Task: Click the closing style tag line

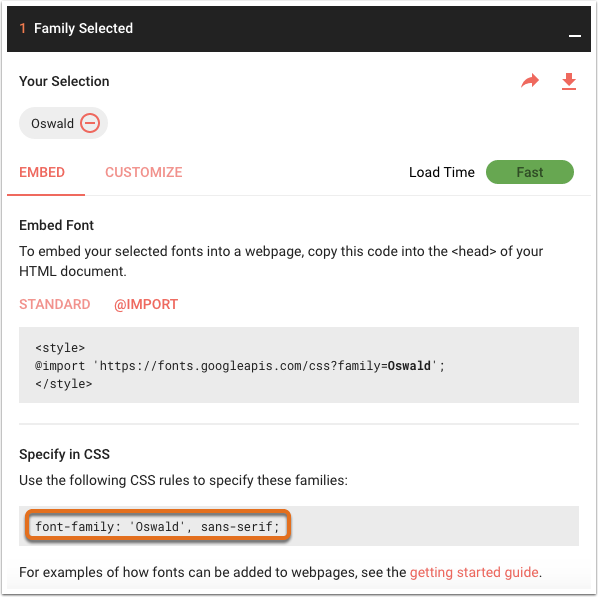Action: pos(64,383)
